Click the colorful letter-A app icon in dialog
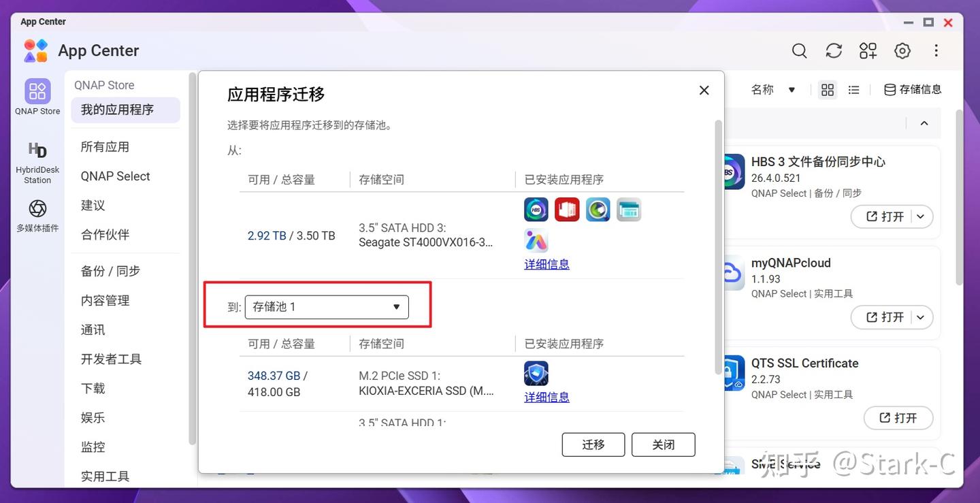 pyautogui.click(x=536, y=240)
